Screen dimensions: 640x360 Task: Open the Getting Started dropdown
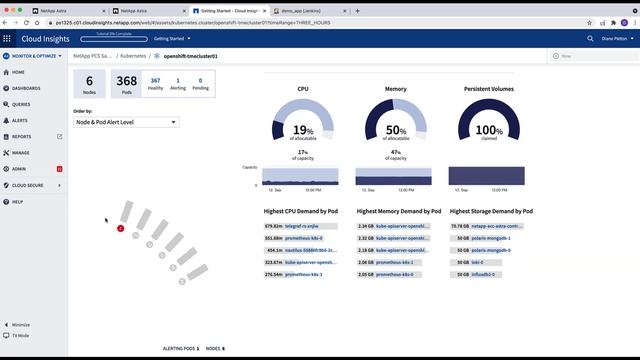pos(172,38)
